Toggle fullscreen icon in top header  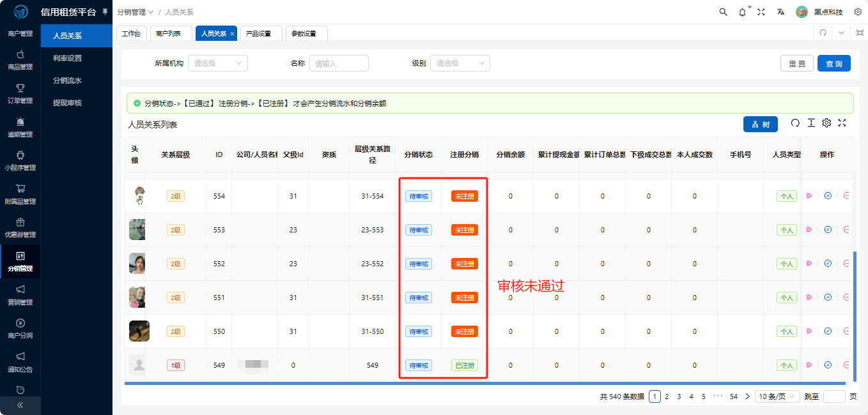761,11
